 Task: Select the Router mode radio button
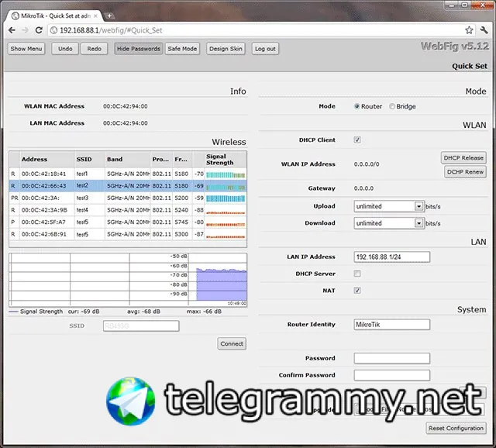coord(357,106)
